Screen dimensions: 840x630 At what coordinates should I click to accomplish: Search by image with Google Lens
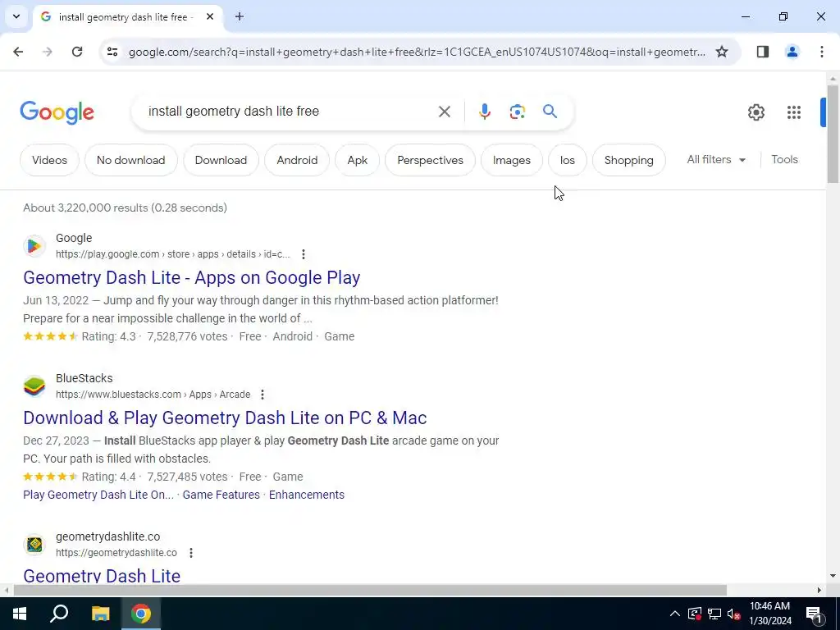517,112
